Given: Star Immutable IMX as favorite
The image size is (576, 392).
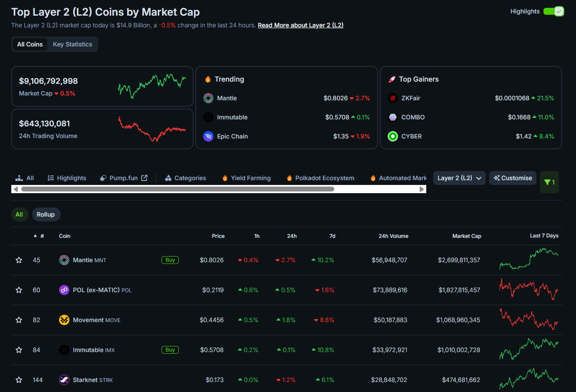Looking at the screenshot, I should pos(19,350).
